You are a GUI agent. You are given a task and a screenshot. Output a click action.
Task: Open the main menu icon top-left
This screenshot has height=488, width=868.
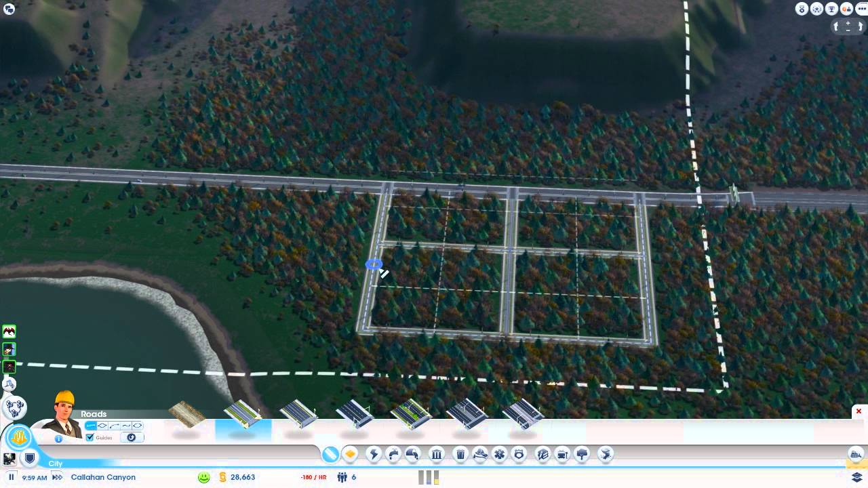(9, 9)
